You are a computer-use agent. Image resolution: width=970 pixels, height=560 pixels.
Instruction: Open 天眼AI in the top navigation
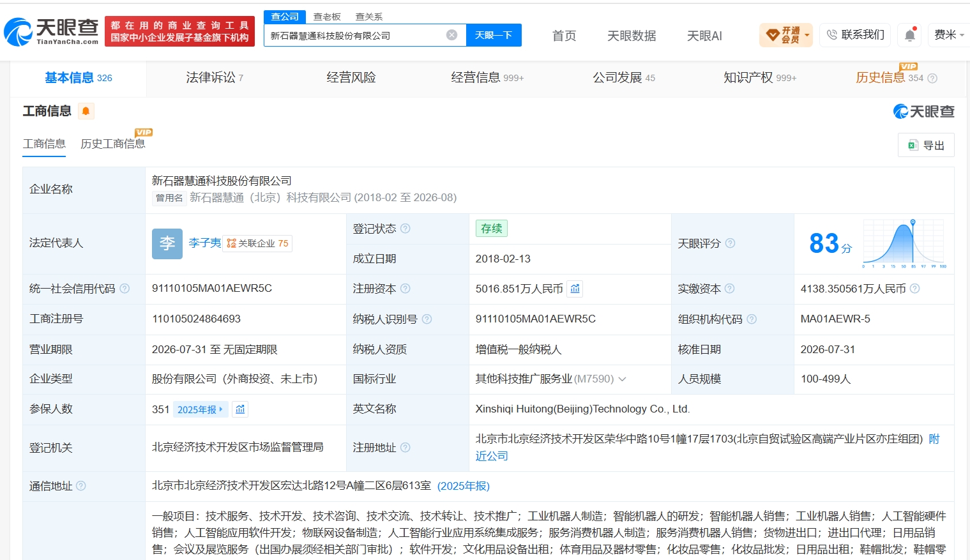(x=704, y=36)
